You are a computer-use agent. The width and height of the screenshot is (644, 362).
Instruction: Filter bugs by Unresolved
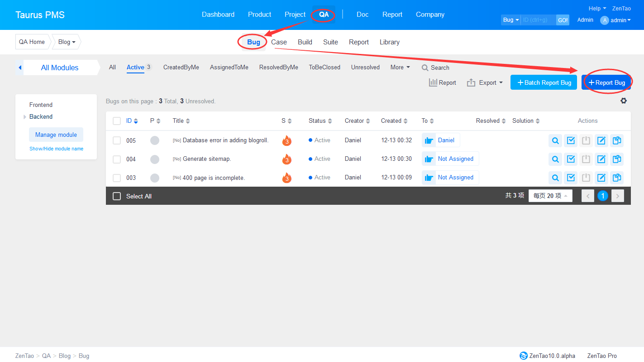[x=365, y=67]
